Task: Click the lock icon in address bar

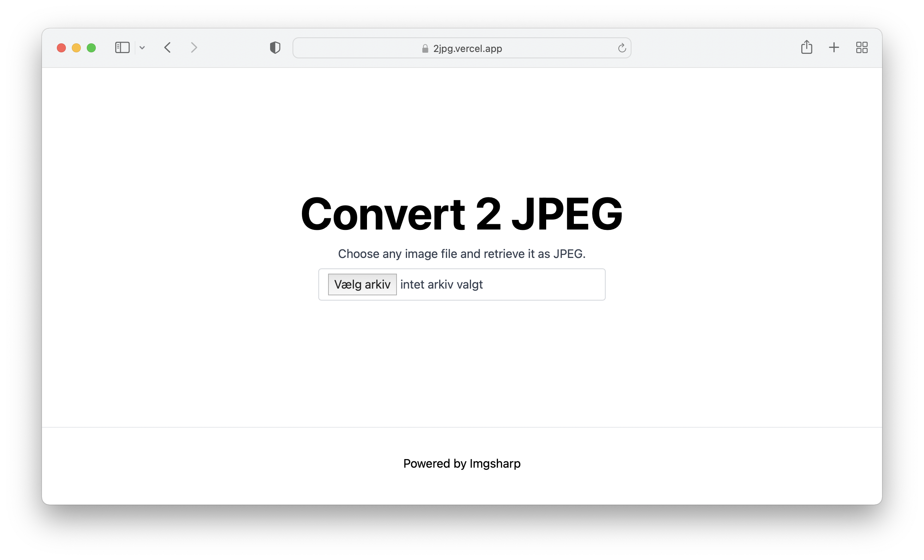Action: point(425,48)
